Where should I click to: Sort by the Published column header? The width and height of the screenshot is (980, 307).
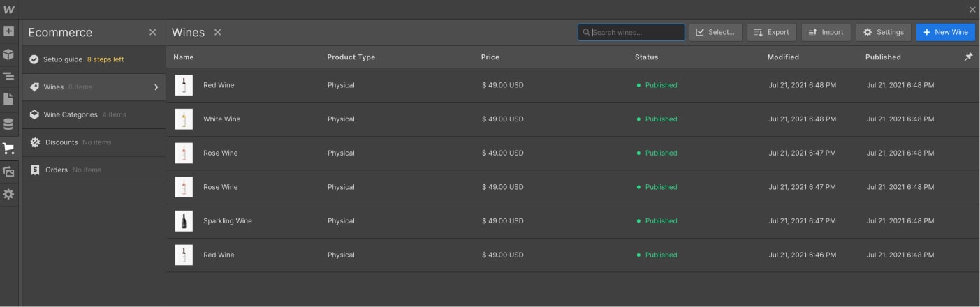point(883,57)
